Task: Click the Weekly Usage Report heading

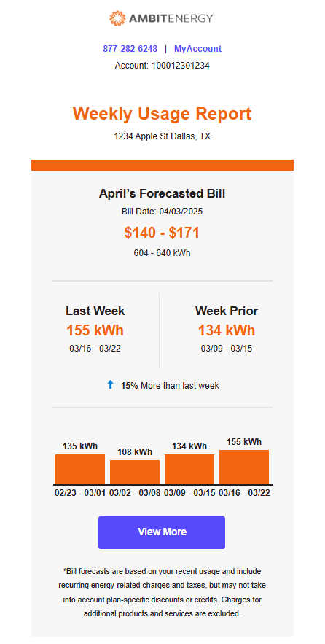Action: point(162,114)
